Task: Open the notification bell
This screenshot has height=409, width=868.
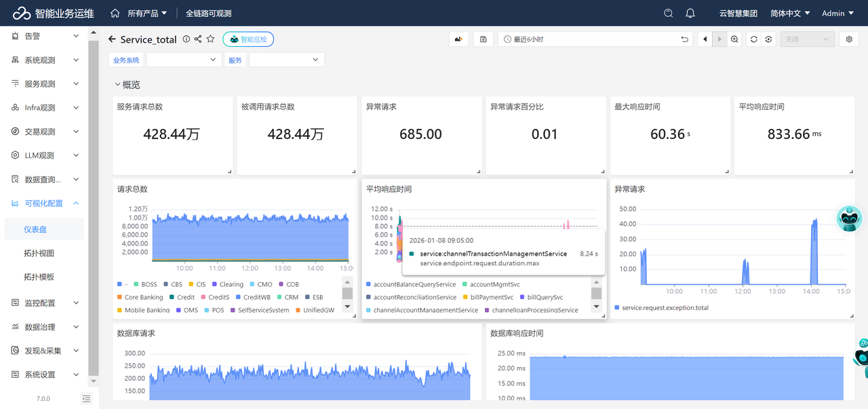Action: pyautogui.click(x=690, y=14)
